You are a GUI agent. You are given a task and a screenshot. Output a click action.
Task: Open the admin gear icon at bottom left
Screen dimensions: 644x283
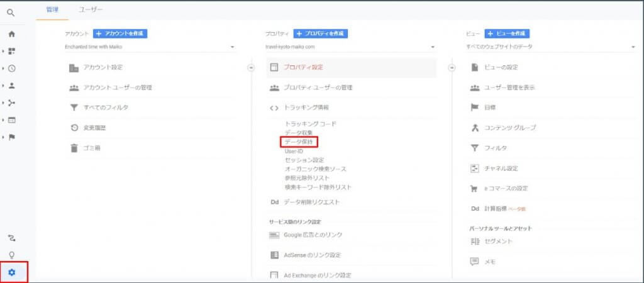point(11,272)
